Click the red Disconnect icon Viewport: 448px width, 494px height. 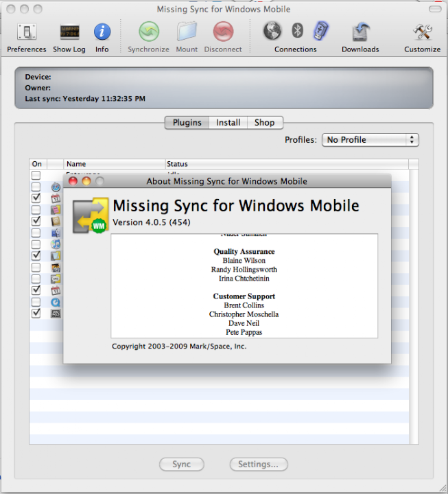tap(223, 31)
